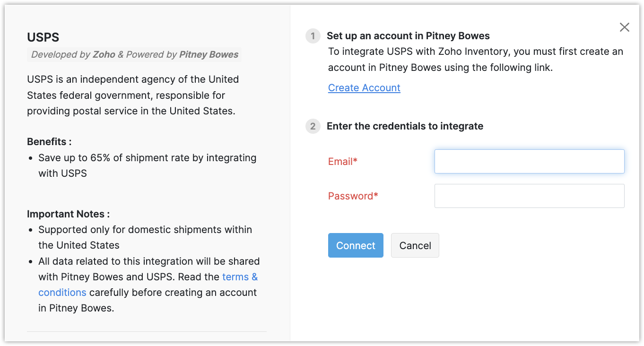Click the Important Notes section heading
This screenshot has width=644, height=346.
tap(68, 214)
